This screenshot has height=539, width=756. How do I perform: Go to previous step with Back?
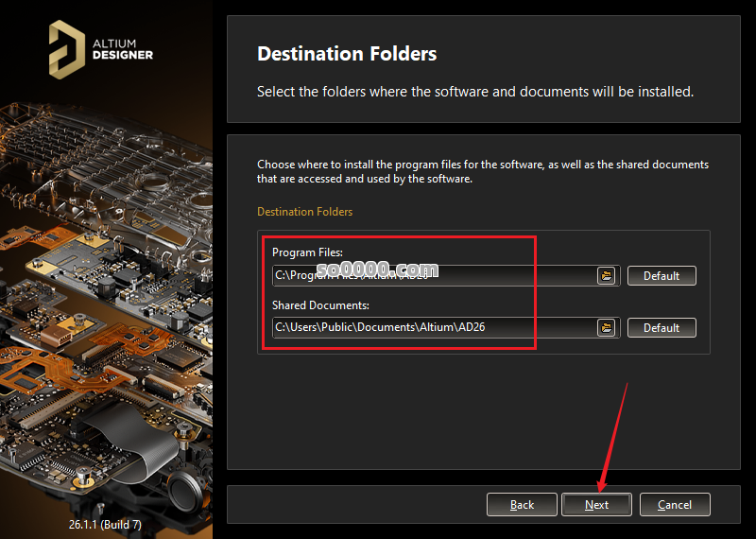coord(522,504)
